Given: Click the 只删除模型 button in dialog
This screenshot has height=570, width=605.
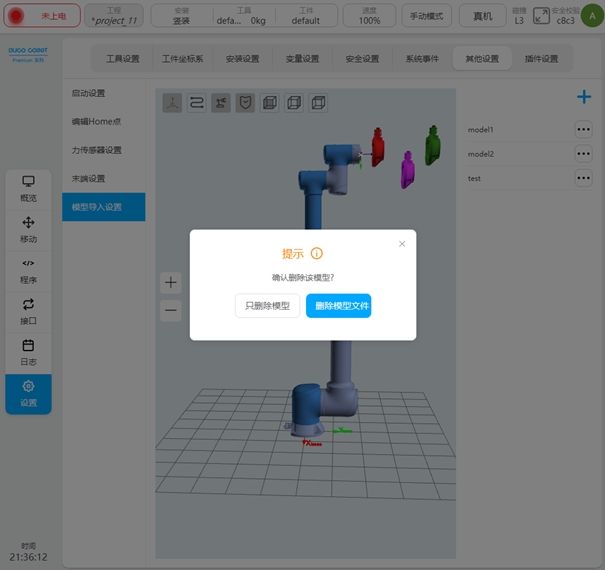Looking at the screenshot, I should (x=267, y=306).
